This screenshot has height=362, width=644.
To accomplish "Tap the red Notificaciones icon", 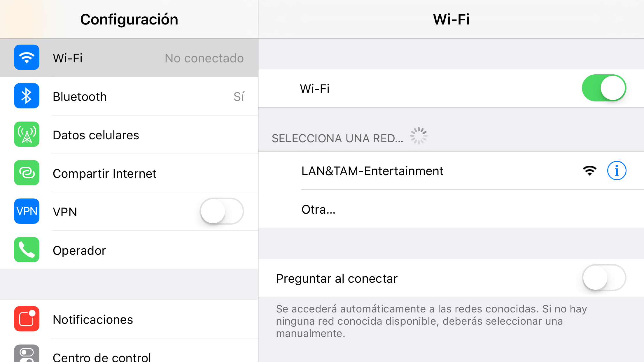I will (27, 319).
